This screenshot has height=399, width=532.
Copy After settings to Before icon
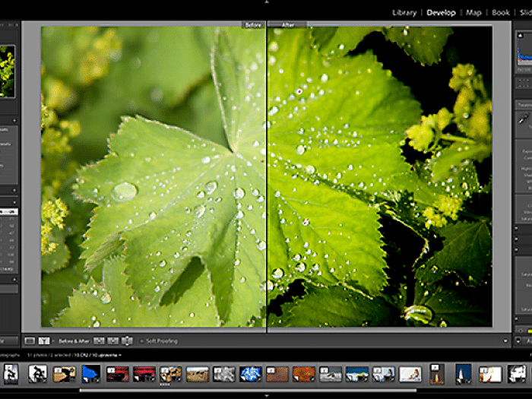tap(112, 341)
